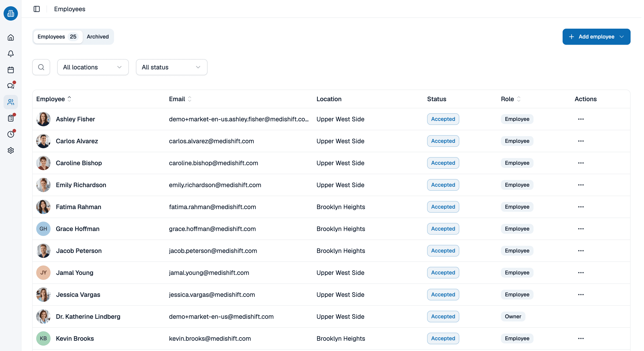
Task: Open chat messages icon
Action: [11, 86]
